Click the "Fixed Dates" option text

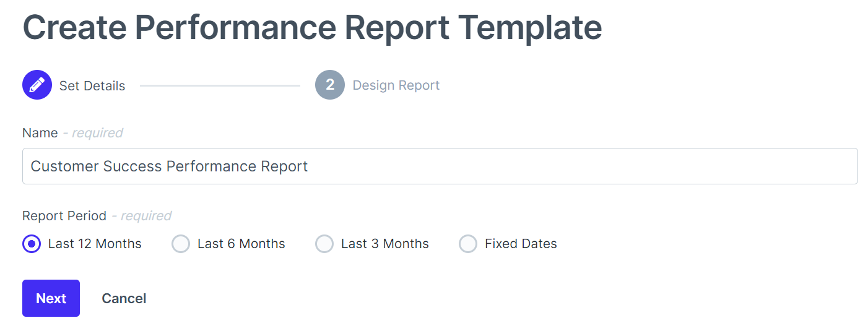click(x=521, y=244)
